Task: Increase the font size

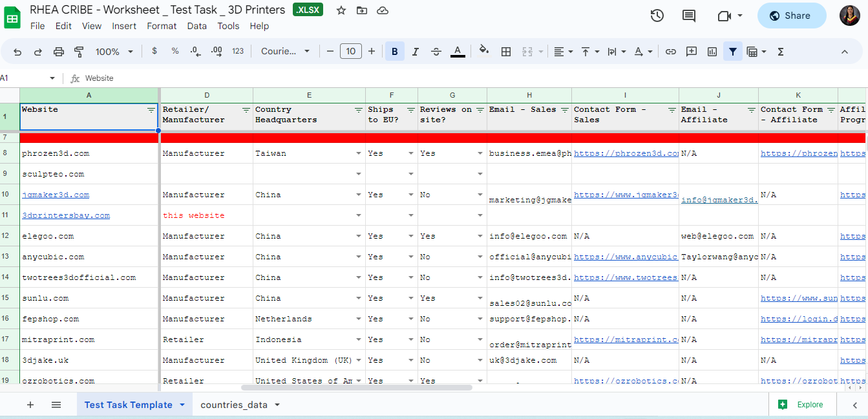Action: pyautogui.click(x=372, y=52)
